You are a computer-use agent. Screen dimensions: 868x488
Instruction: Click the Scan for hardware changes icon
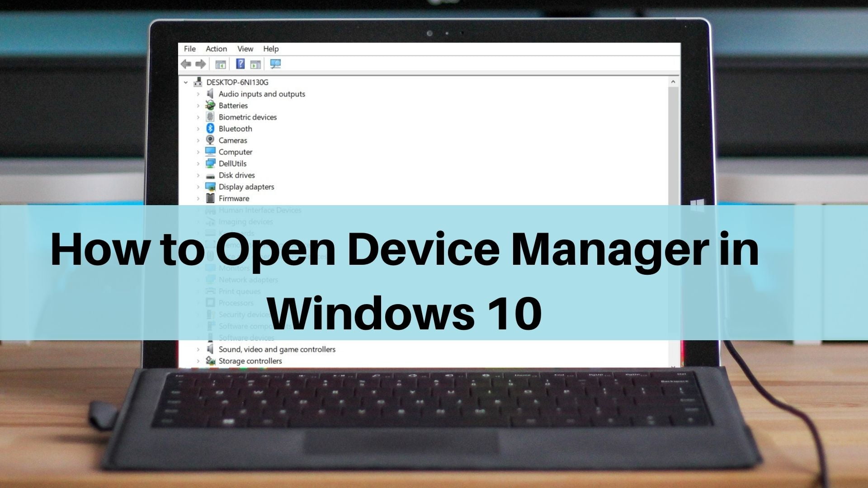coord(274,64)
